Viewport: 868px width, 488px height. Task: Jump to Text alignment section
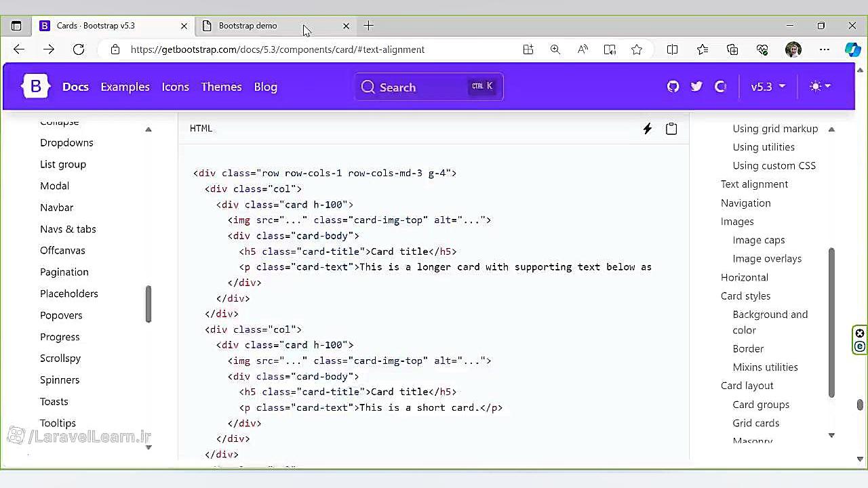point(754,184)
